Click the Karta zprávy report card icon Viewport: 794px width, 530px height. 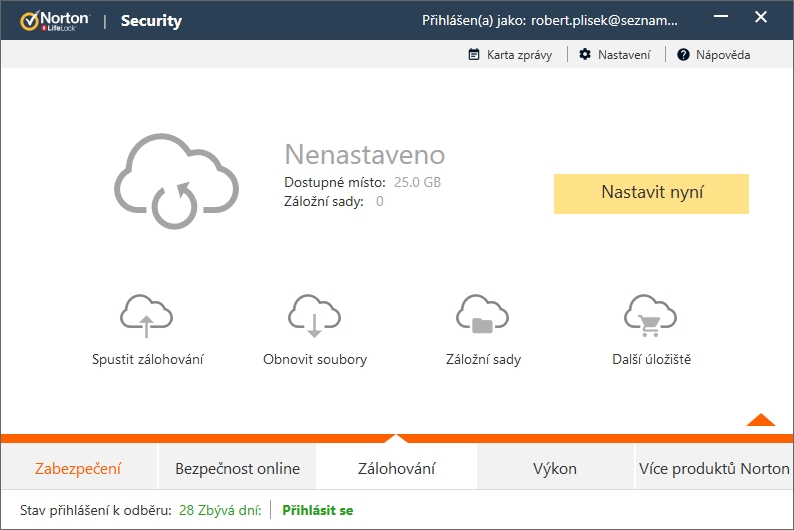[474, 55]
